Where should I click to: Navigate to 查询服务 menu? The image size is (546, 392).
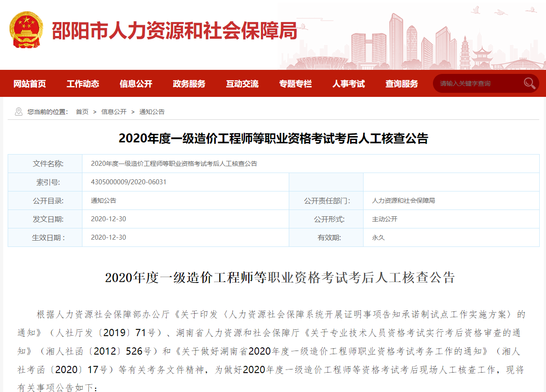pos(402,84)
